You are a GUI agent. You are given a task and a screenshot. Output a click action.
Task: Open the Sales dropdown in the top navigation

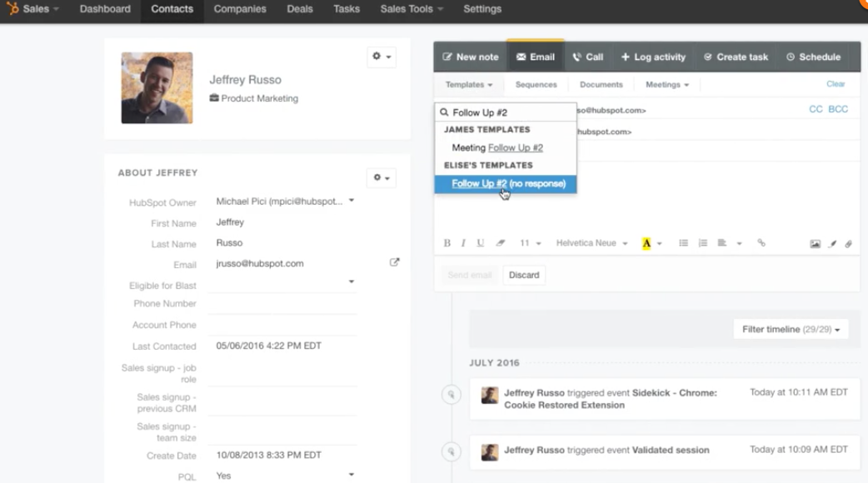(x=41, y=9)
